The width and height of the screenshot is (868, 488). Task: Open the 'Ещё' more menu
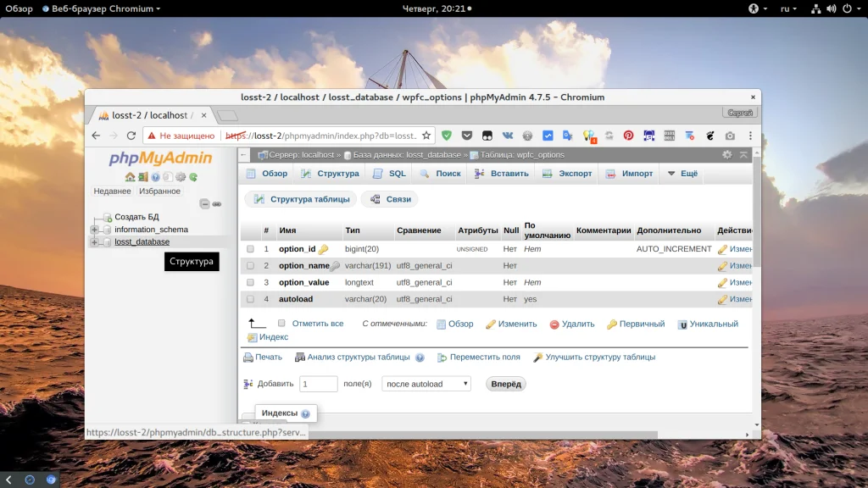682,173
